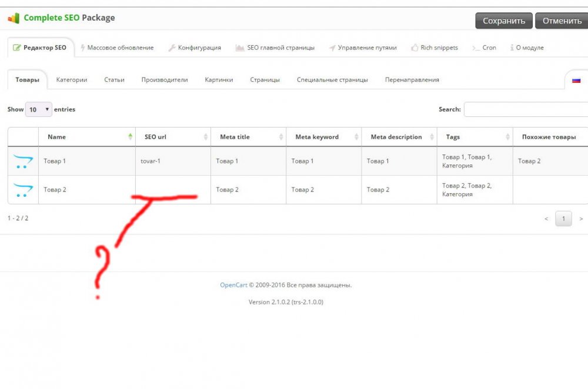
Task: Open the Show entries count dropdown
Action: coord(39,109)
